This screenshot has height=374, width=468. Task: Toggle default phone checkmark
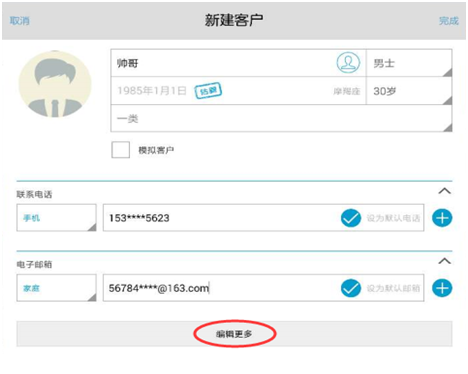tap(351, 218)
